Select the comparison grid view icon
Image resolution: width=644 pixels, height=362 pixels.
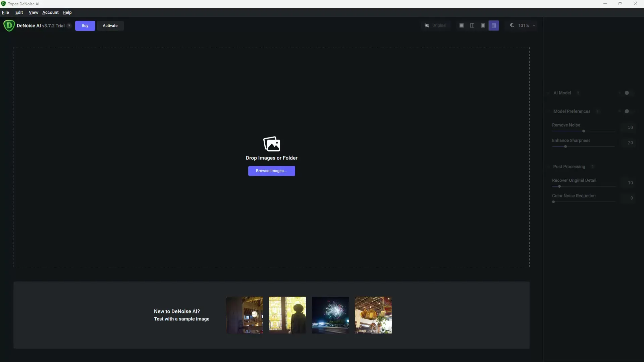pyautogui.click(x=494, y=25)
